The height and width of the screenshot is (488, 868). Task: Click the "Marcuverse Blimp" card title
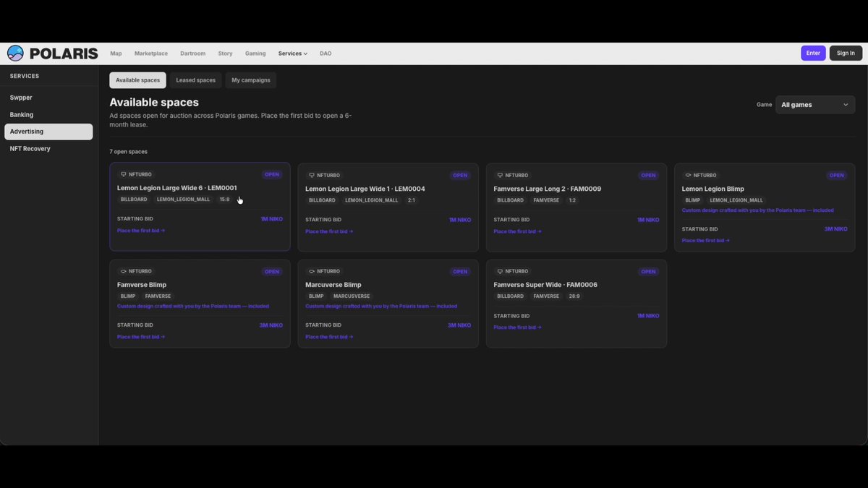[x=333, y=285]
